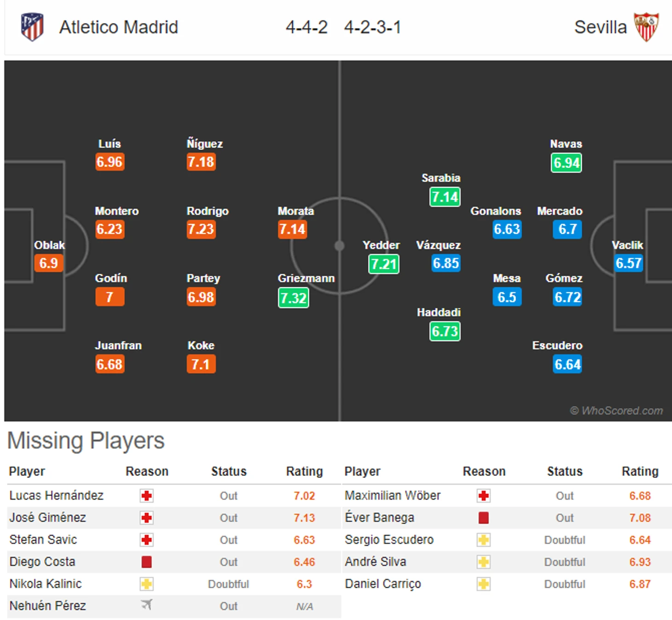Click Nehuén Pérez's airplane reason icon

click(x=147, y=605)
